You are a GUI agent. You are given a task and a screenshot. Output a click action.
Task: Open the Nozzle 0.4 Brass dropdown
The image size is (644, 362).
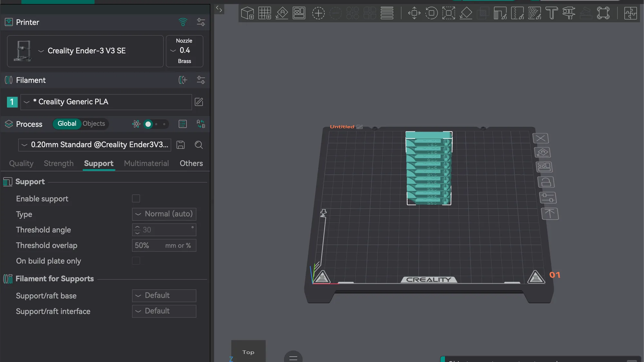click(185, 51)
